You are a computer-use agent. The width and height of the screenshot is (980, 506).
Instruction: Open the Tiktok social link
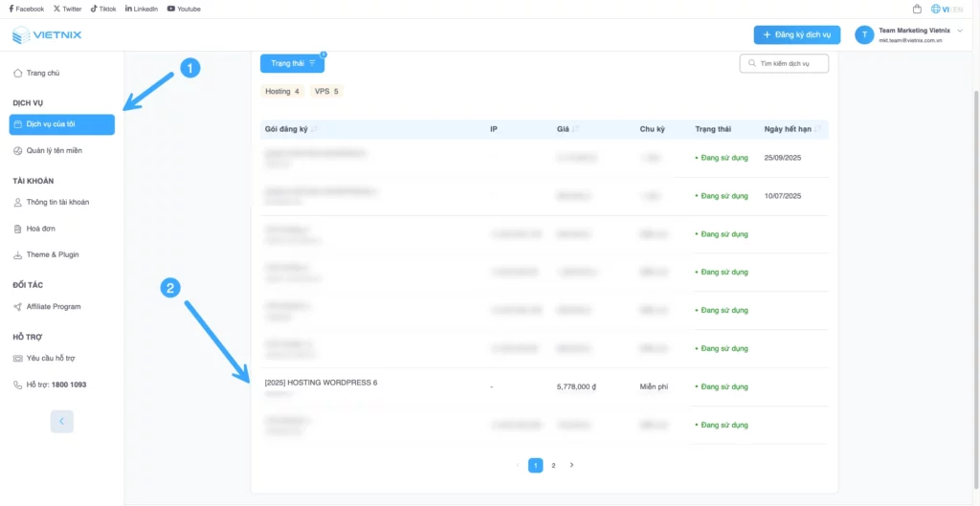tap(103, 9)
